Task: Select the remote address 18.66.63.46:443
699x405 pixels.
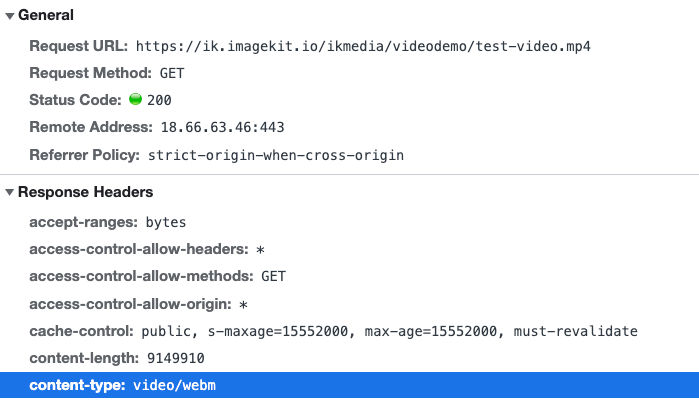Action: pyautogui.click(x=222, y=128)
